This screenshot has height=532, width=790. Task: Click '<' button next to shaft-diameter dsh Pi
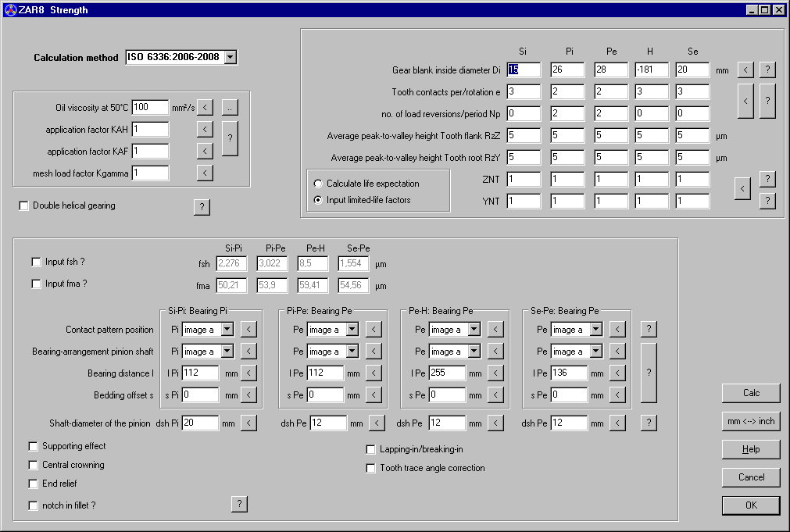pyautogui.click(x=248, y=423)
